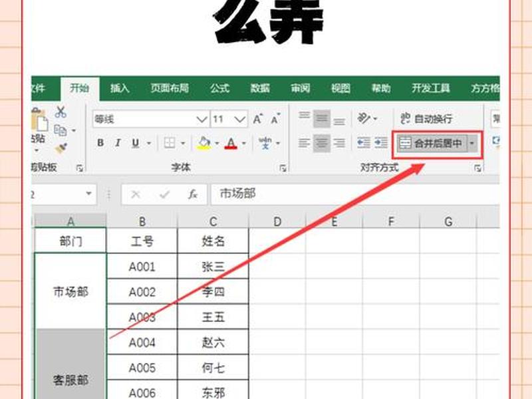532x399 pixels.
Task: Open 对齐方式 dialog launcher
Action: [x=477, y=168]
